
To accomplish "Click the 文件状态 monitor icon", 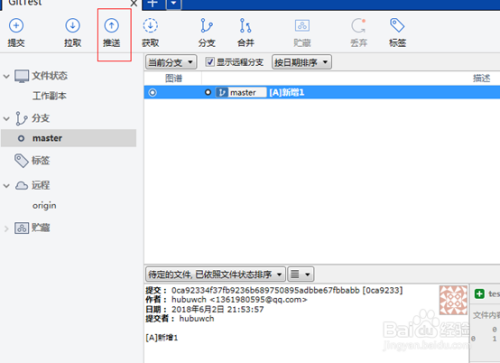I will pos(22,76).
